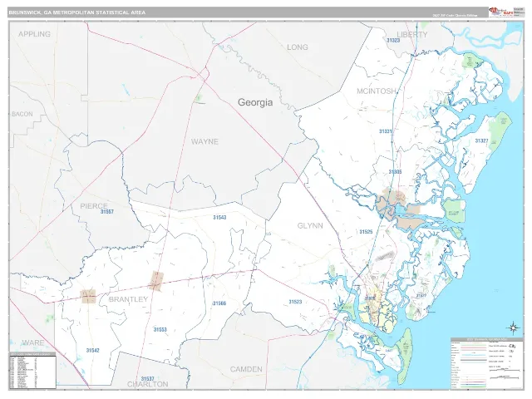Click ZIP code 31327 on the barrier island
532x399 pixels.
click(481, 140)
